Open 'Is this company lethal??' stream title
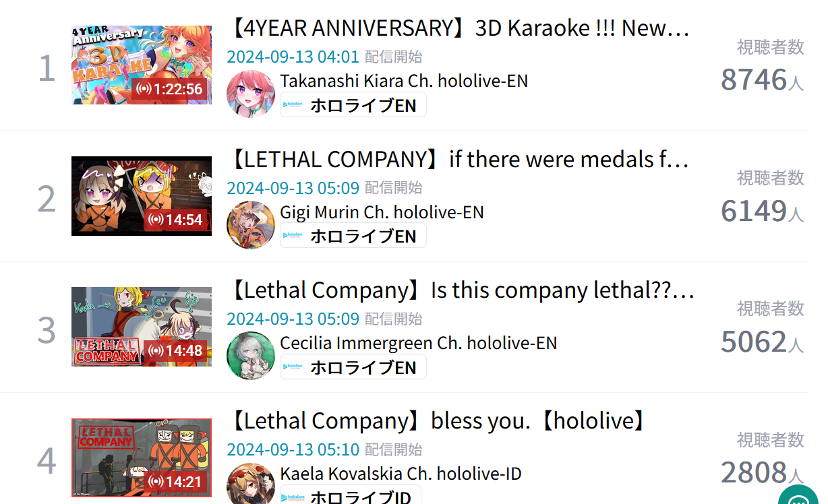This screenshot has height=504, width=828. tap(462, 290)
